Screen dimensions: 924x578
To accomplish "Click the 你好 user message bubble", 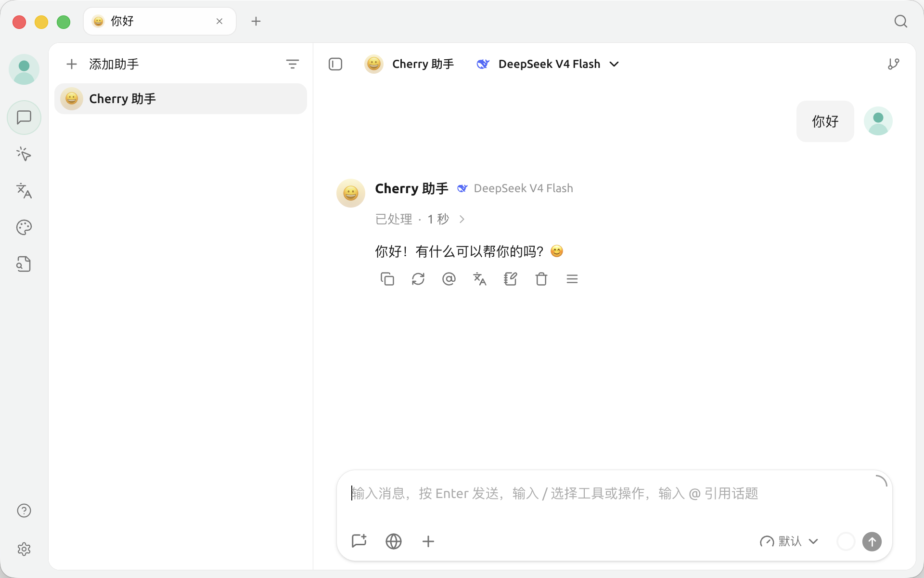I will (825, 121).
